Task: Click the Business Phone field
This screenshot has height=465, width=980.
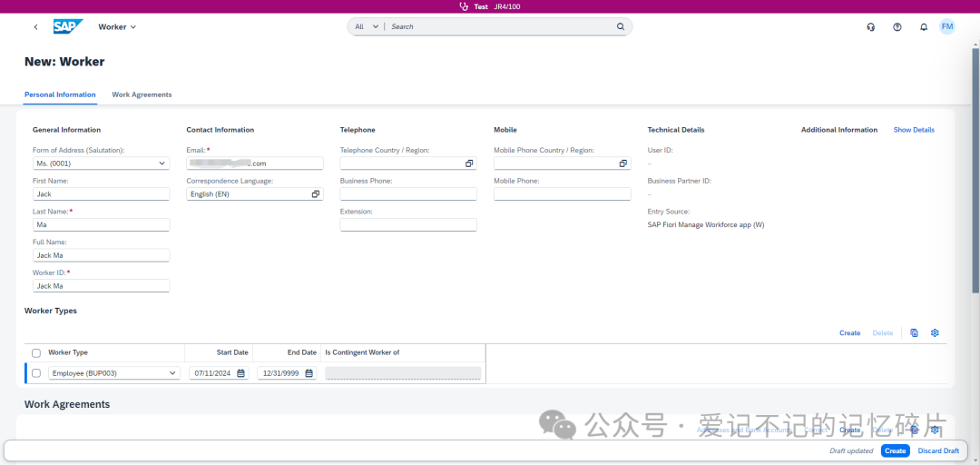Action: pyautogui.click(x=408, y=194)
